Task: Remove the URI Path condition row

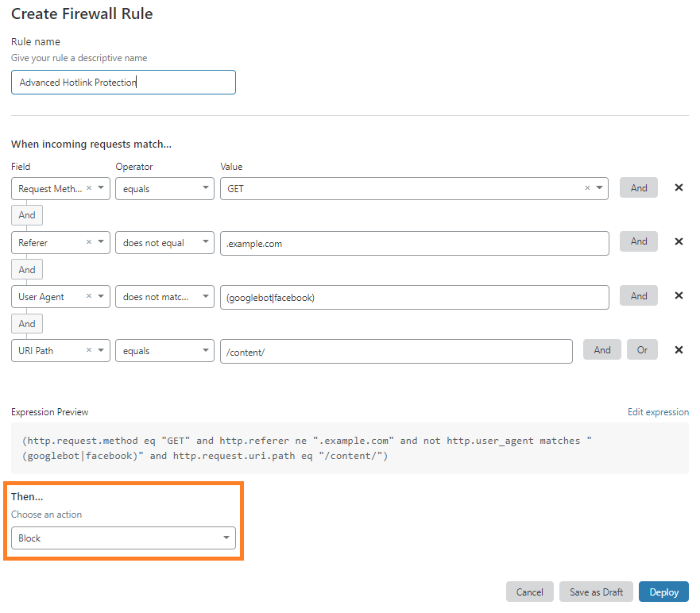Action: click(x=678, y=349)
